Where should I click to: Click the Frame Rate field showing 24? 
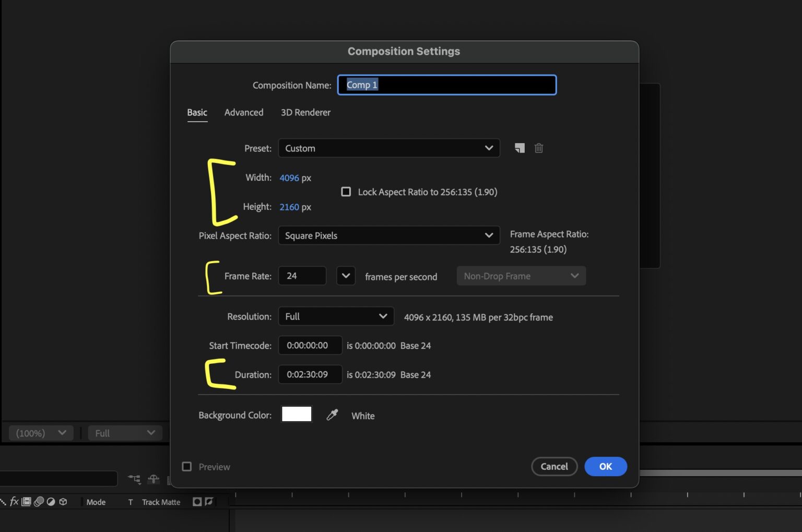coord(302,276)
